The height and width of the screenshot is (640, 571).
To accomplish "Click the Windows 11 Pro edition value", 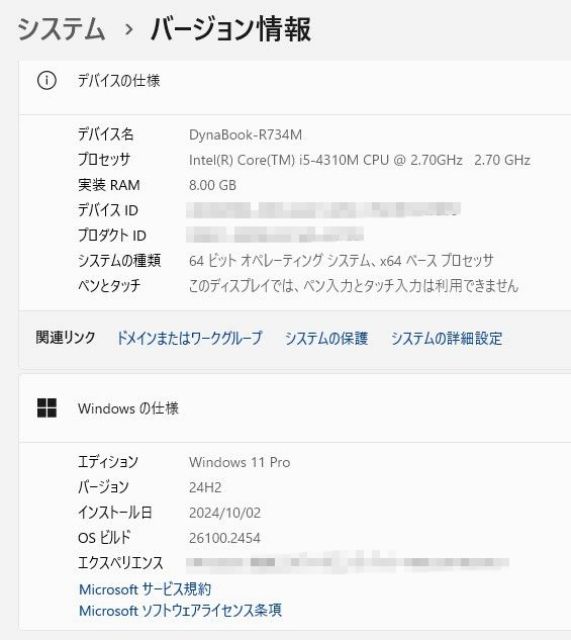I will [240, 462].
